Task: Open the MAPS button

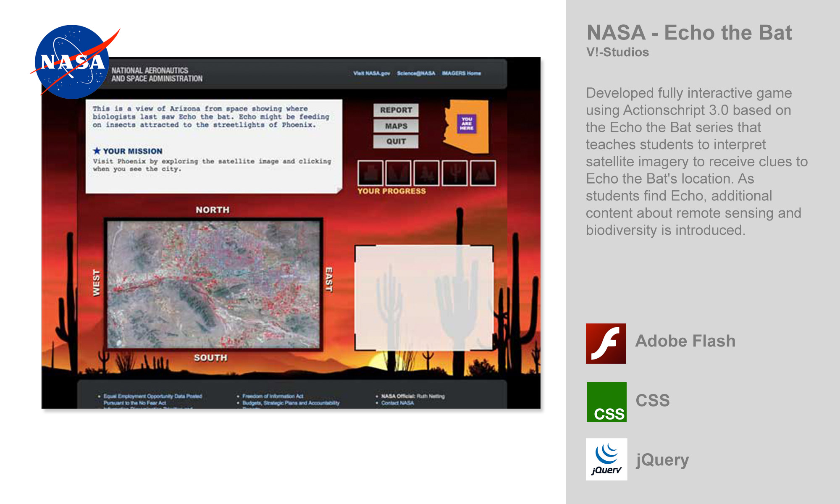Action: tap(396, 126)
